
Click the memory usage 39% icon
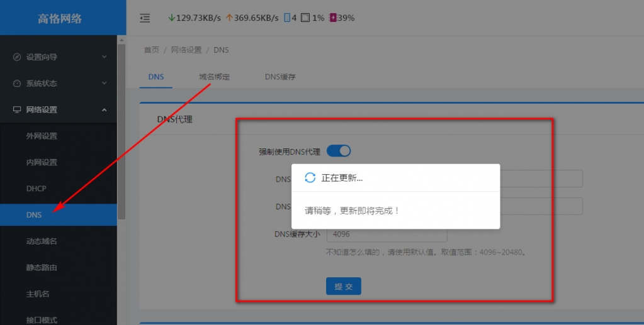tap(332, 18)
